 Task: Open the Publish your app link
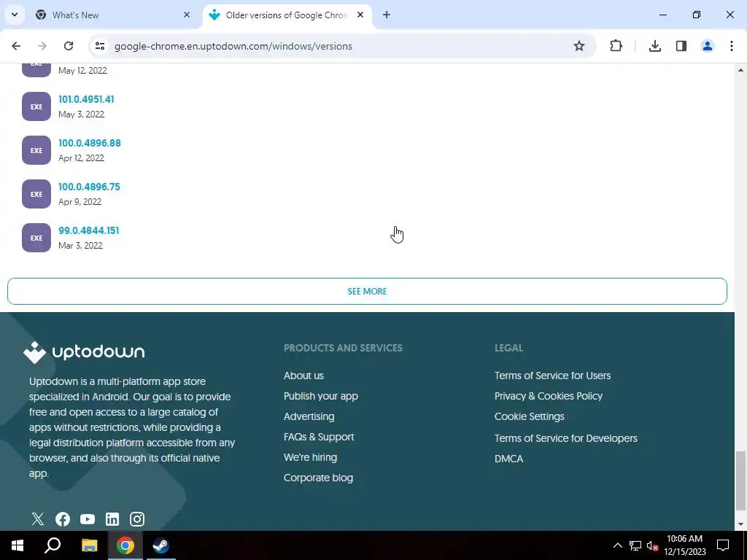click(321, 396)
